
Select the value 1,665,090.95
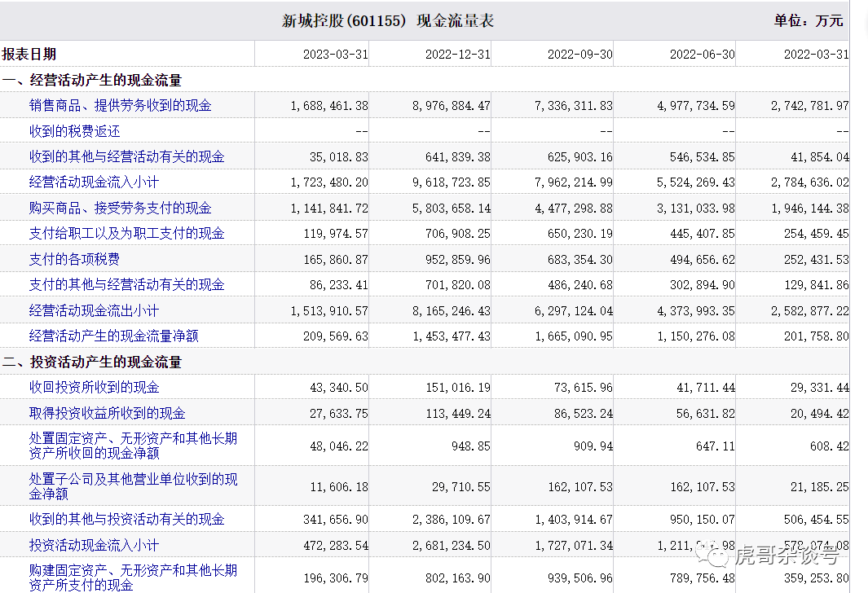click(574, 336)
